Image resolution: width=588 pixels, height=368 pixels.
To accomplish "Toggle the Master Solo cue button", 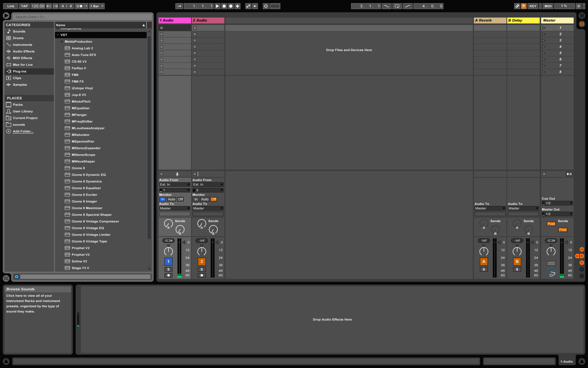I will point(551,263).
